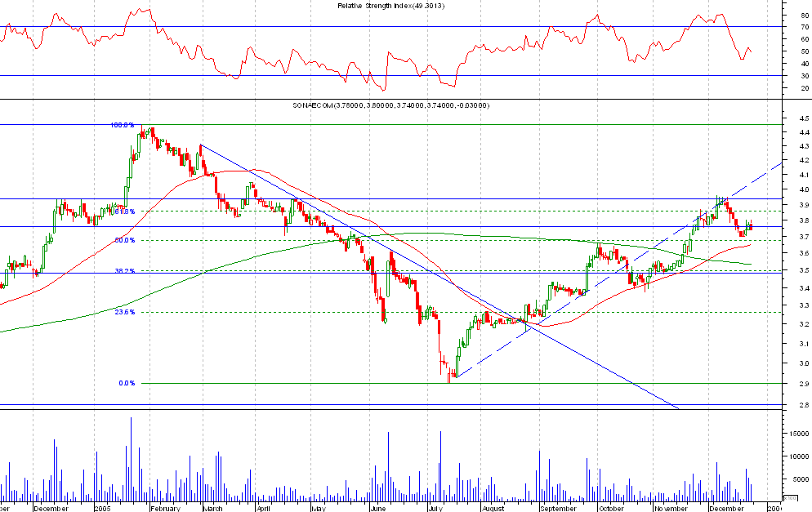Viewport: 812px width, 512px height.
Task: Click the May label on time axis
Action: click(x=319, y=509)
